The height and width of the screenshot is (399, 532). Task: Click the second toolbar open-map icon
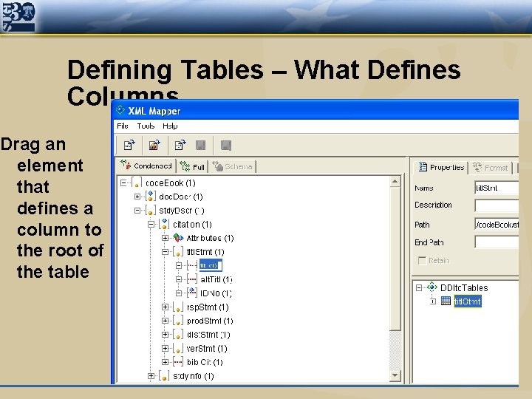[x=154, y=146]
